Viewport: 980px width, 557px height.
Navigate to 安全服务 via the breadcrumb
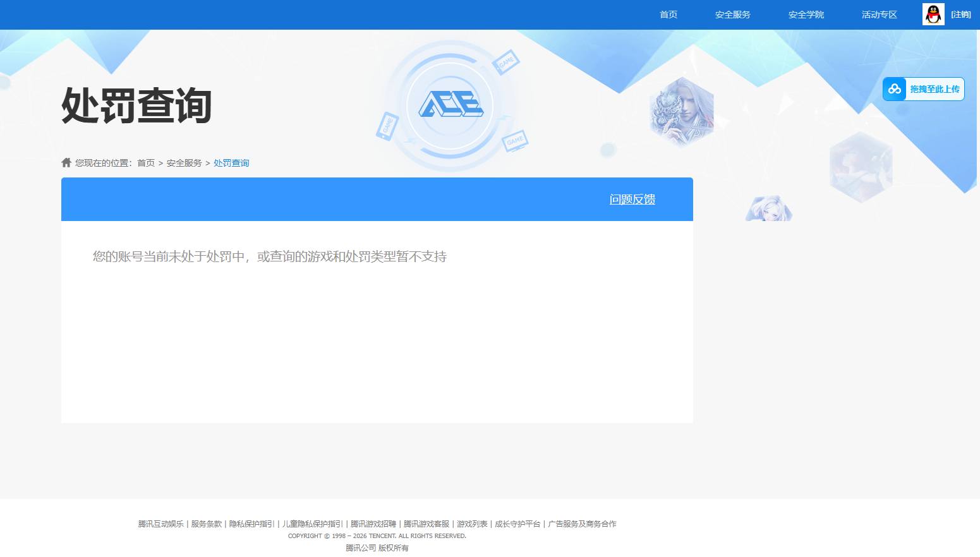click(184, 162)
